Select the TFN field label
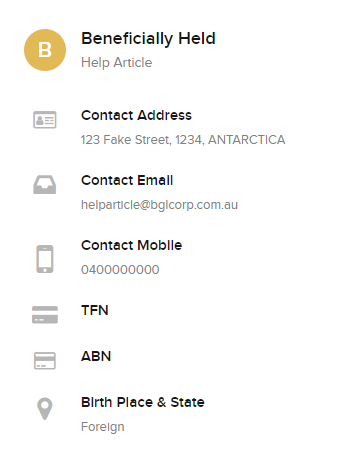 95,310
